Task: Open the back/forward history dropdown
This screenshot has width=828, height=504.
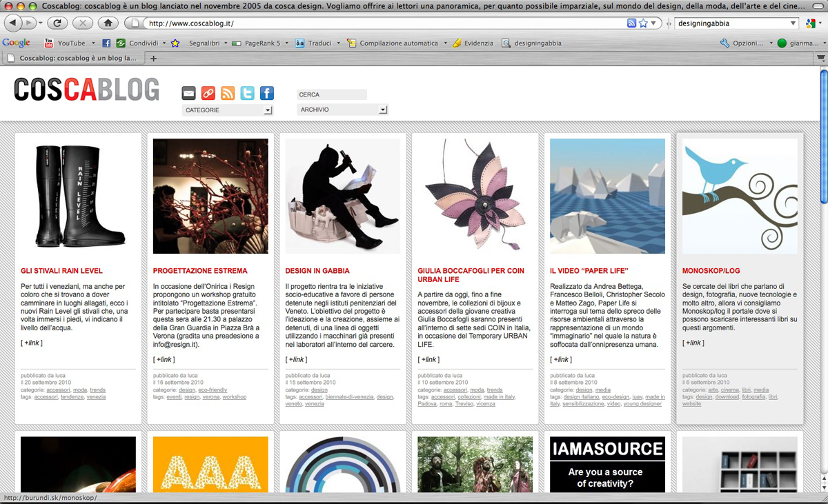Action: 40,23
